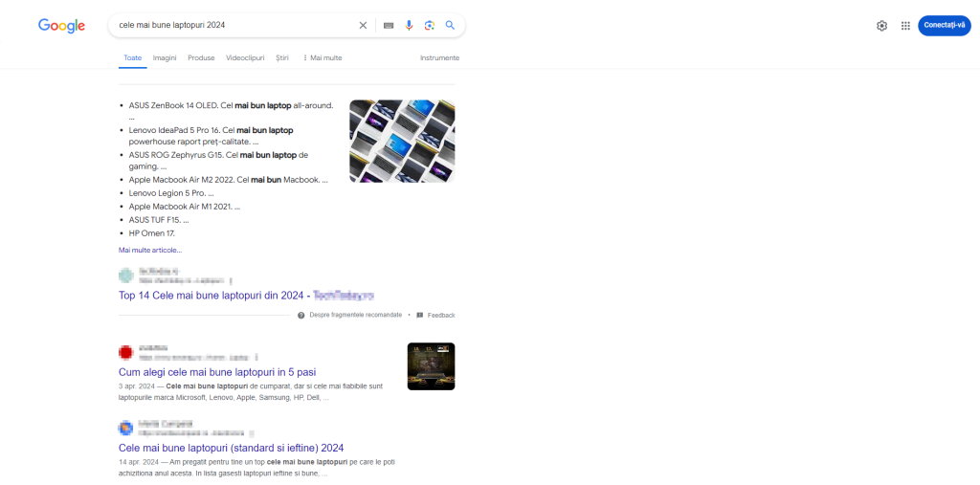Switch to the Imagini tab
Image resolution: width=980 pixels, height=485 pixels.
coord(165,57)
